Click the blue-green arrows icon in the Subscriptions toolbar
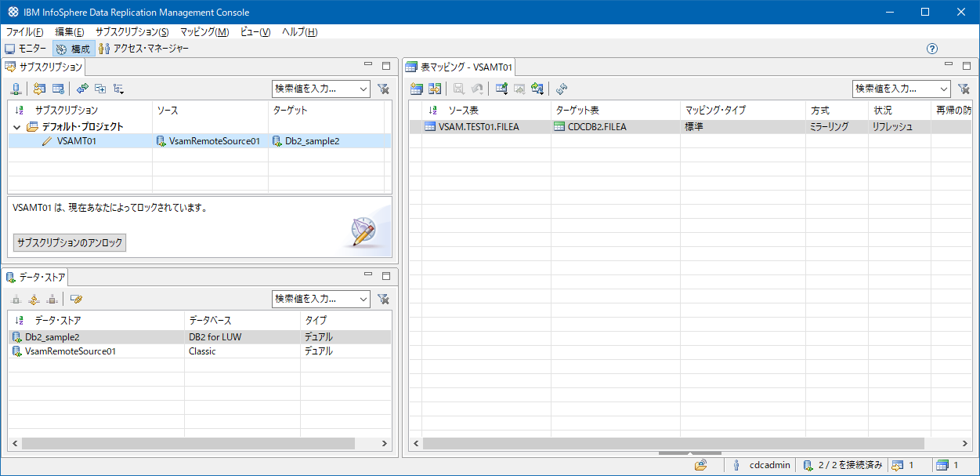The image size is (980, 476). point(82,89)
